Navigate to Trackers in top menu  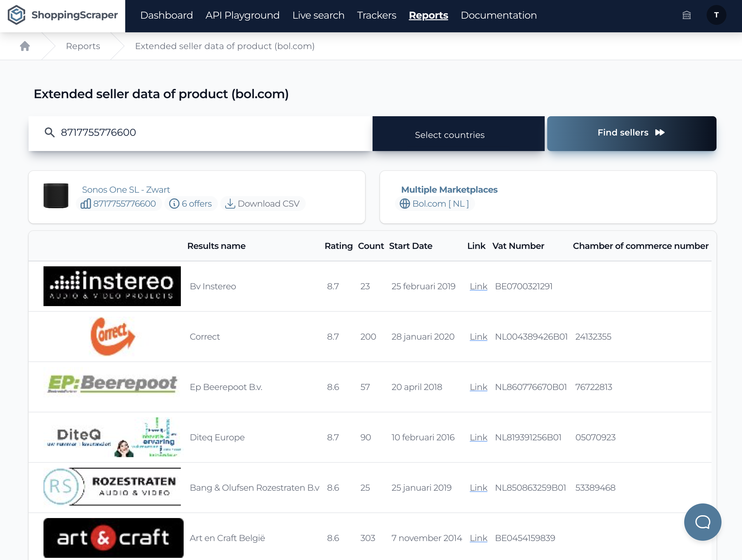376,15
